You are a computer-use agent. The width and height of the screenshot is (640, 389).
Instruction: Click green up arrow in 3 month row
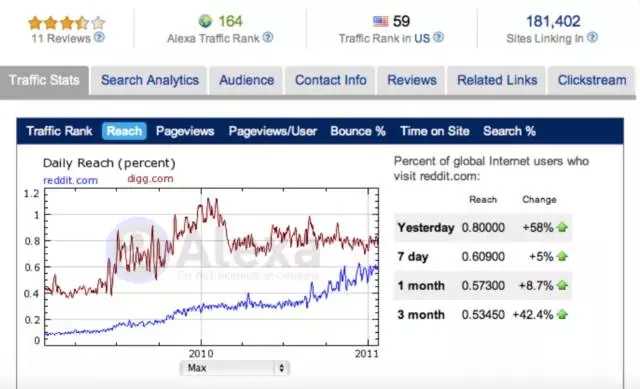[562, 314]
